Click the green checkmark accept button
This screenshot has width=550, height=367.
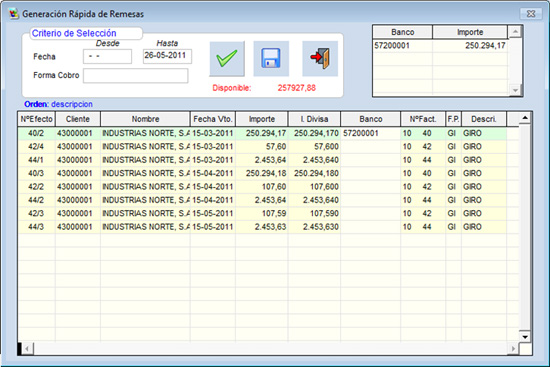coord(227,59)
